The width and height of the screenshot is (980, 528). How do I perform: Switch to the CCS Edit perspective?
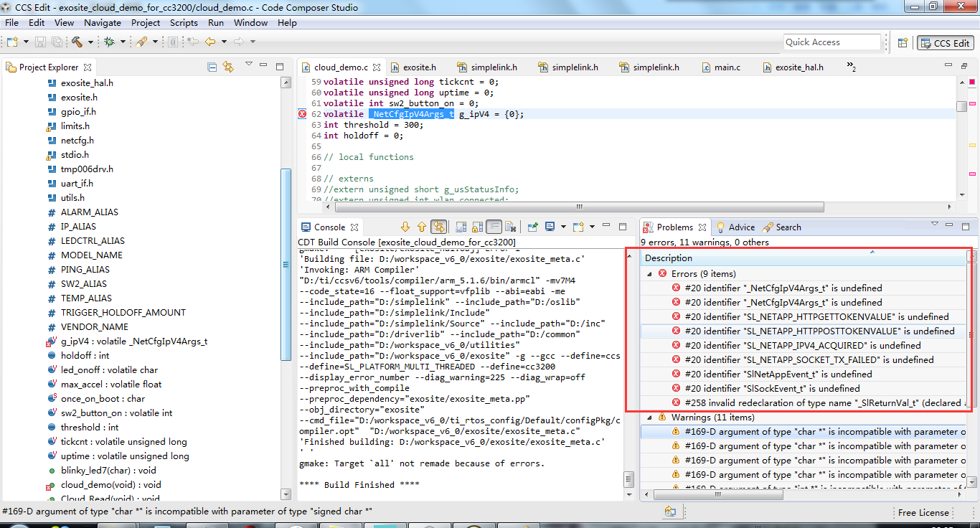click(x=946, y=43)
